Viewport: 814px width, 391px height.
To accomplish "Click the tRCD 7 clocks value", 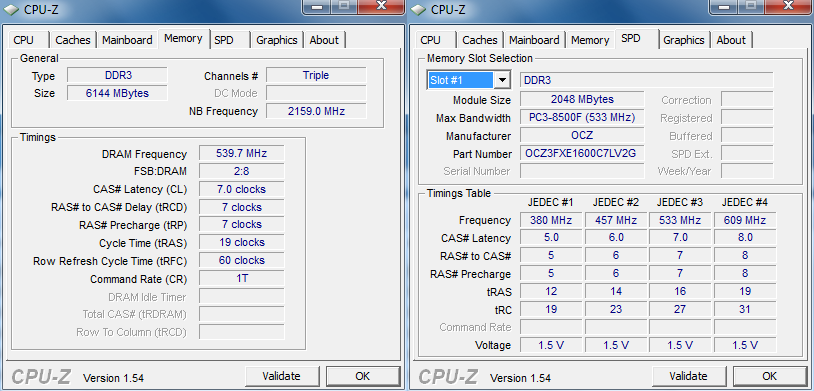I will (x=241, y=207).
